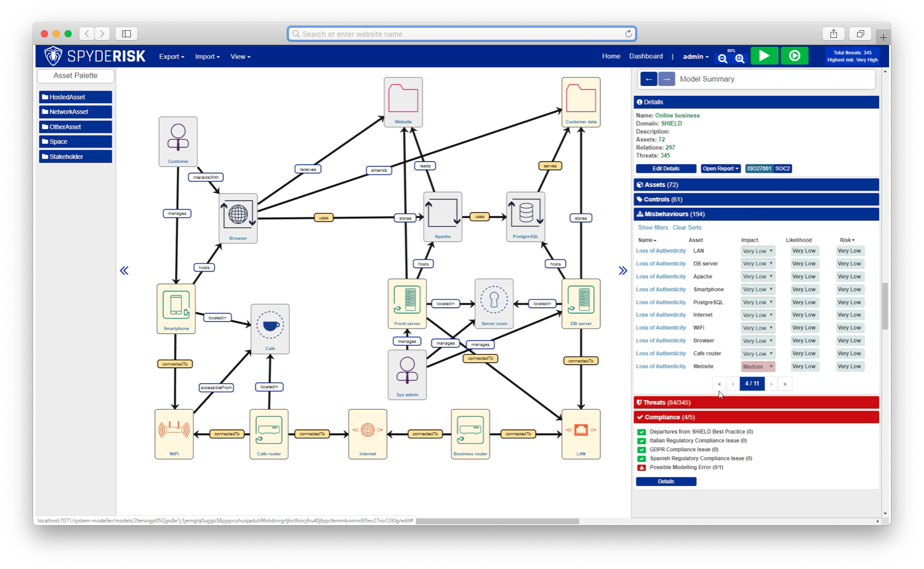Screen dimensions: 924x569
Task: Click the Sys admin stakeholder icon
Action: pos(407,371)
